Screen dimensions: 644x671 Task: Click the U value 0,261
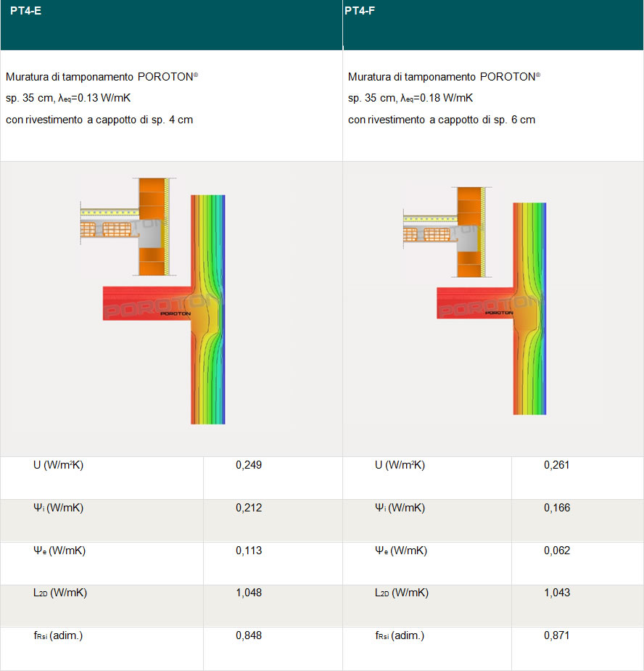(557, 465)
